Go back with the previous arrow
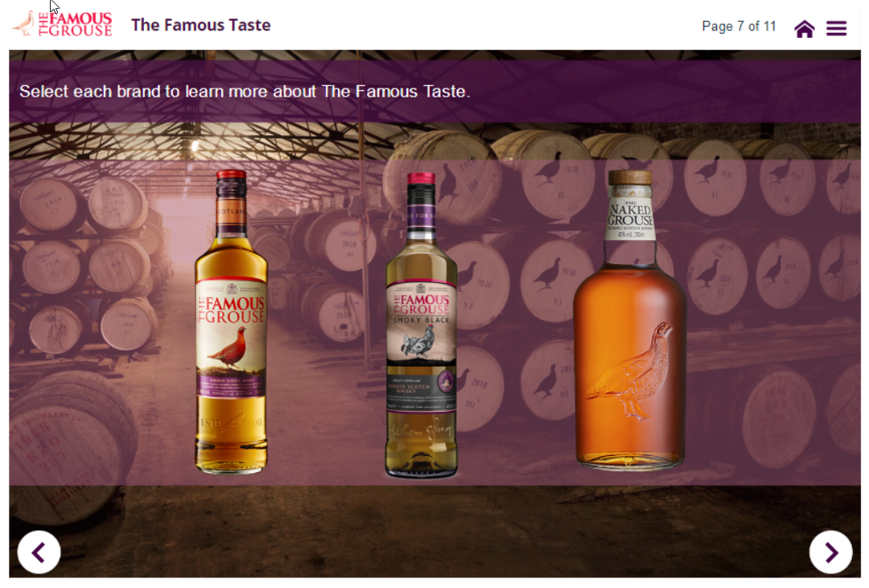 39,552
